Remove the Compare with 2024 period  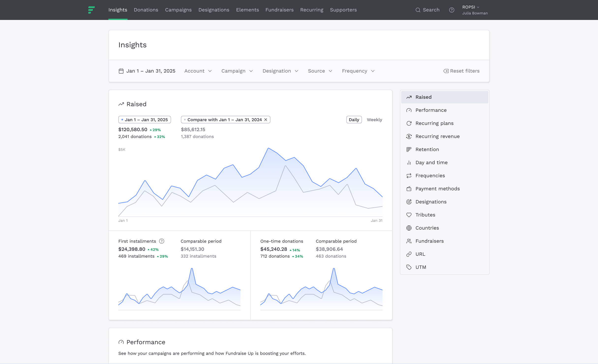(266, 120)
